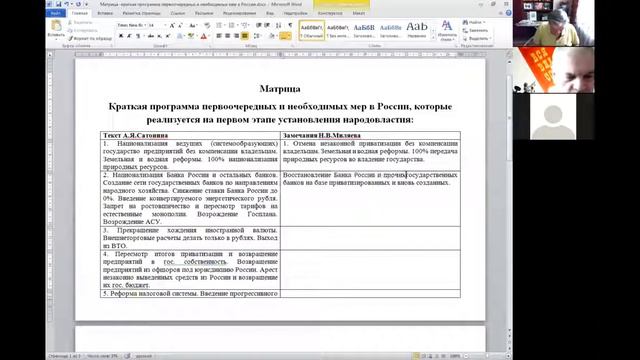The width and height of the screenshot is (640, 360).
Task: Switch to the Ссылки ribbon tab
Action: click(178, 13)
